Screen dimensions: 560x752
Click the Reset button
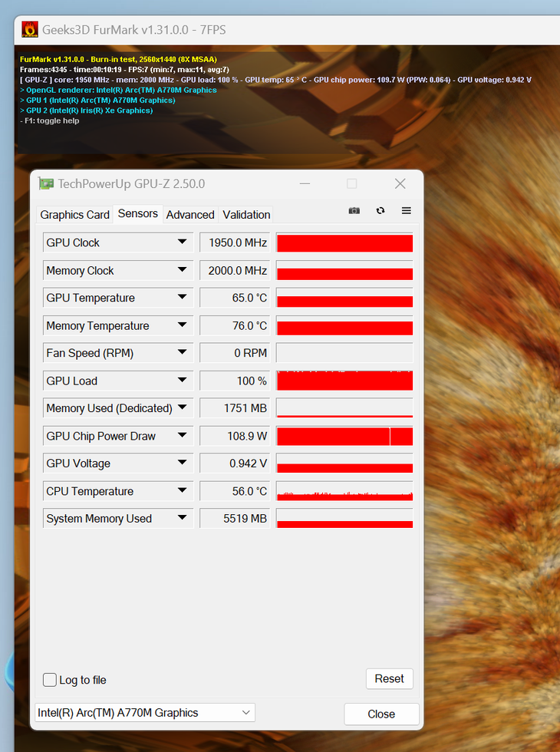[x=390, y=678]
